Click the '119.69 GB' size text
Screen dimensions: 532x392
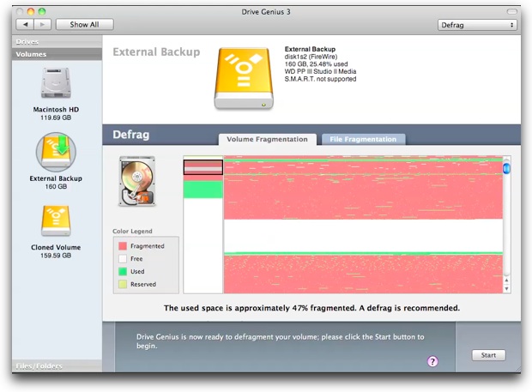click(x=56, y=118)
